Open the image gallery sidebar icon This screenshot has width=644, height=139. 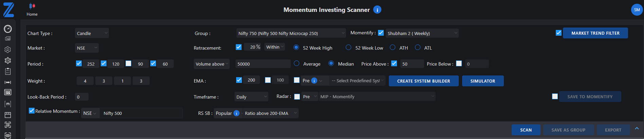pos(8,39)
